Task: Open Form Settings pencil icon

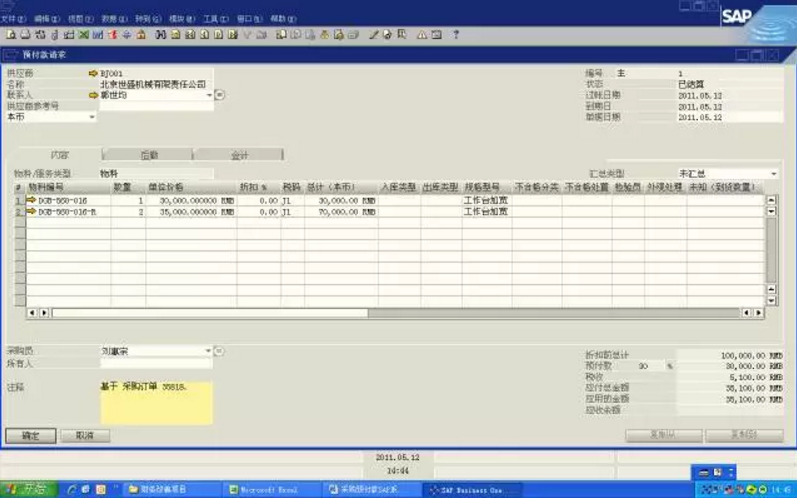Action: coord(373,35)
